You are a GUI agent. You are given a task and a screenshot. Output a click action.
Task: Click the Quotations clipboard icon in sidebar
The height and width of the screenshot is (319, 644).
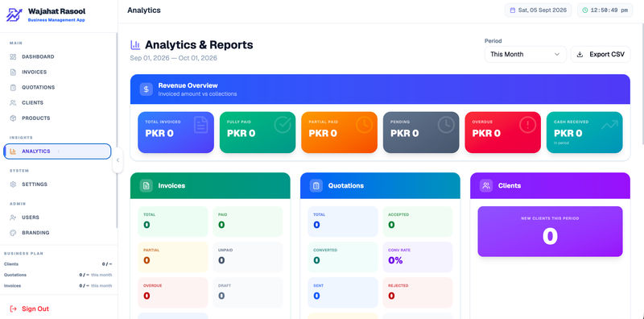13,88
